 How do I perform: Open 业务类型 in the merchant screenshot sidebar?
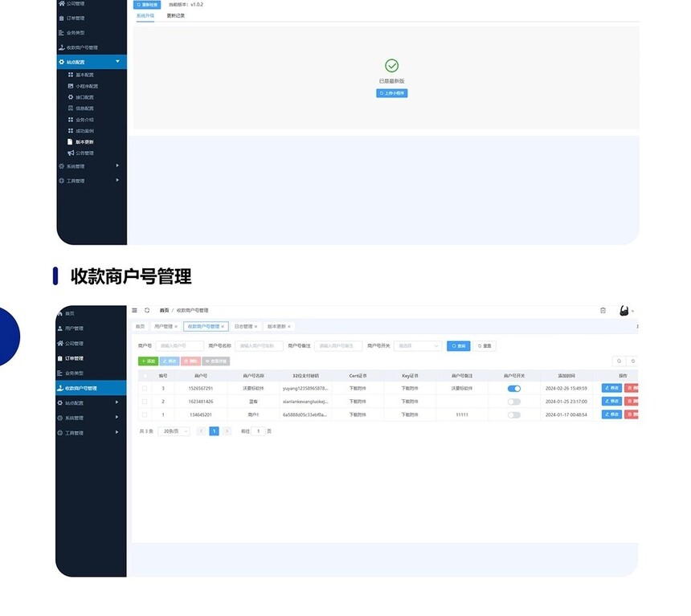pos(70,373)
